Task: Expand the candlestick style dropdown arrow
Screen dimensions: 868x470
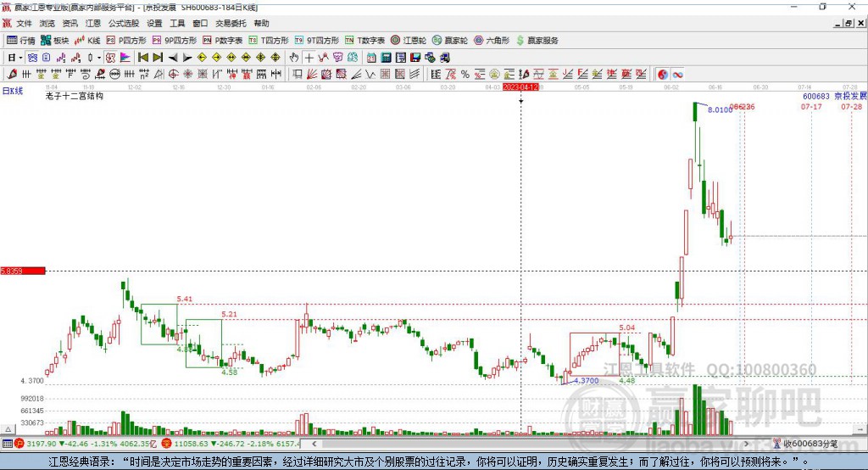Action: [99, 58]
